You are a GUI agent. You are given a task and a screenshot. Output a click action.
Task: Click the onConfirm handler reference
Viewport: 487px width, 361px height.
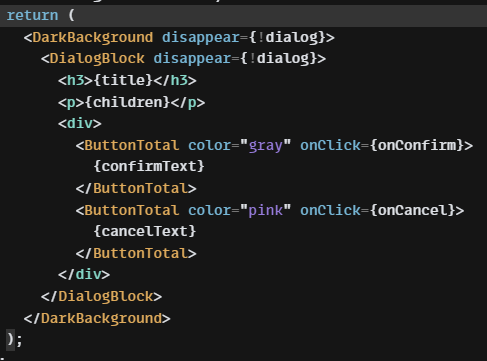(417, 145)
